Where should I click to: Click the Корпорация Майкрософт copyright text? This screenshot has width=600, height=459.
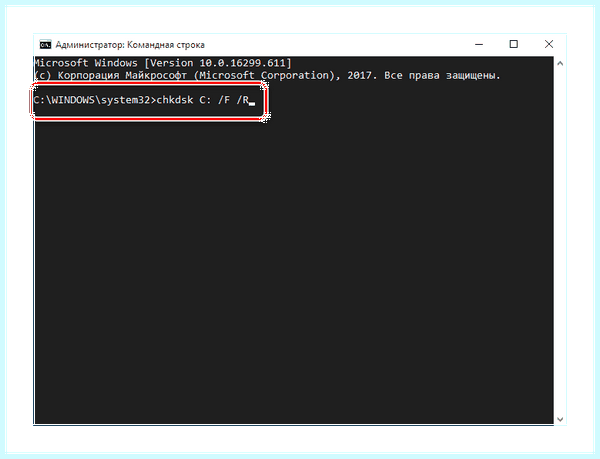click(122, 75)
